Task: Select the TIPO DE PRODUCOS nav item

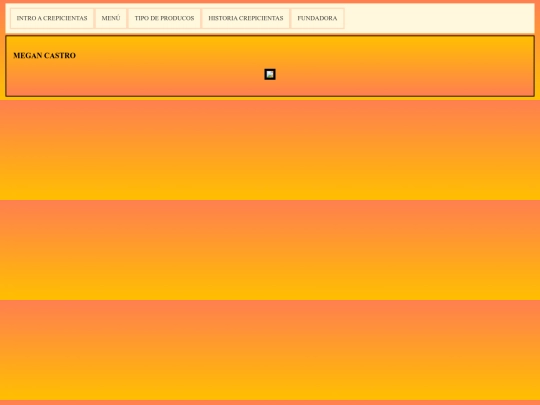Action: pyautogui.click(x=164, y=18)
